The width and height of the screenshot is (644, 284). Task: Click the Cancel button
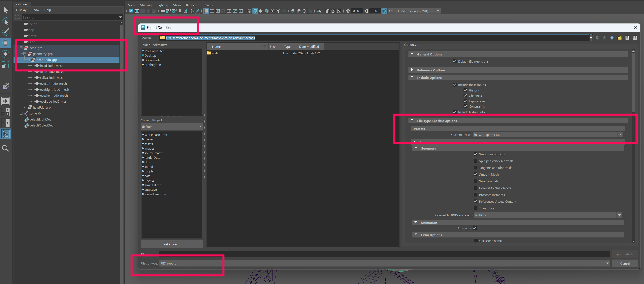(x=625, y=264)
